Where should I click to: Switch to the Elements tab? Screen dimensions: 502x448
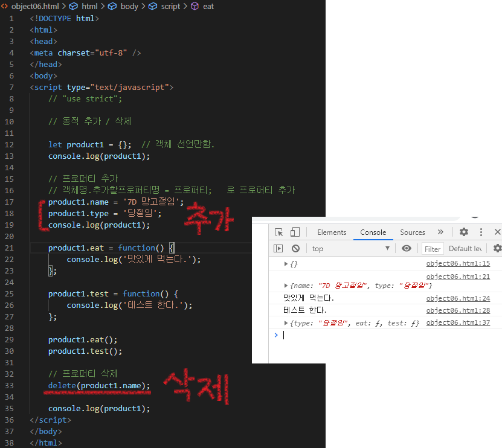[332, 232]
